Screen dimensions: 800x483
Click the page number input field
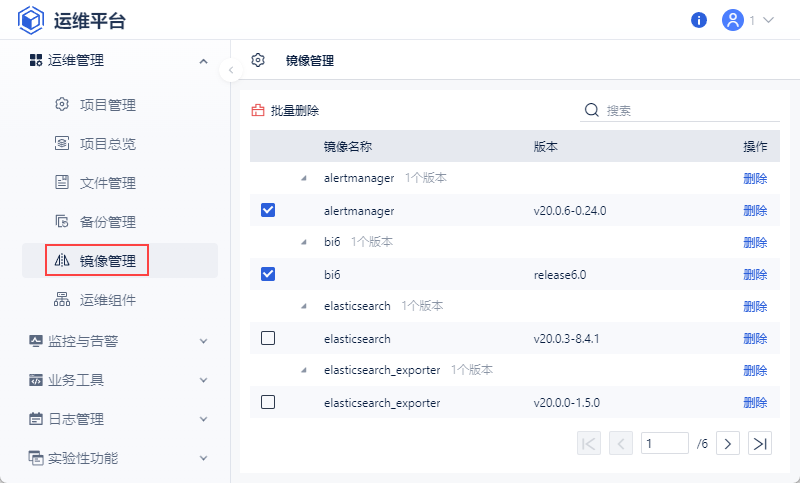(x=665, y=443)
